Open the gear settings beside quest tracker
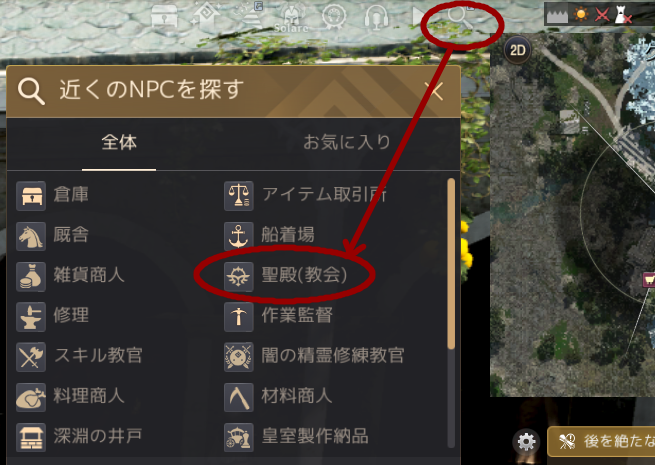 point(526,442)
